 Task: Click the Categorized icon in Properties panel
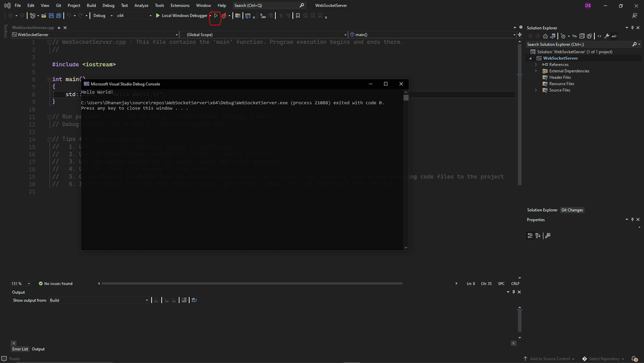point(530,236)
